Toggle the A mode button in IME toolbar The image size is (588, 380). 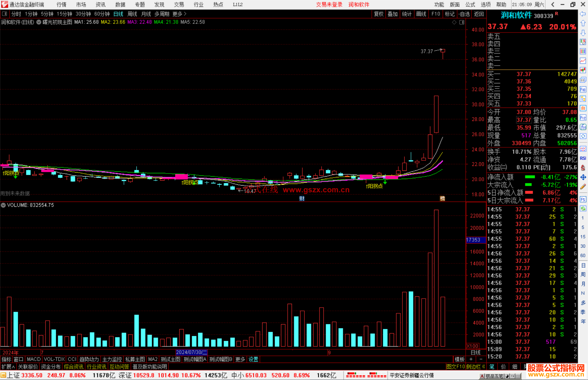click(482, 376)
